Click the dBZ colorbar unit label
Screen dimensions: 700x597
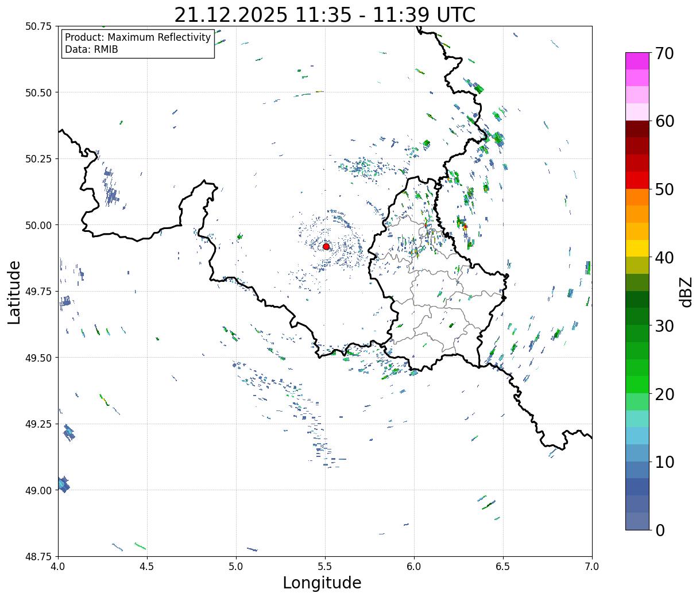tap(686, 291)
